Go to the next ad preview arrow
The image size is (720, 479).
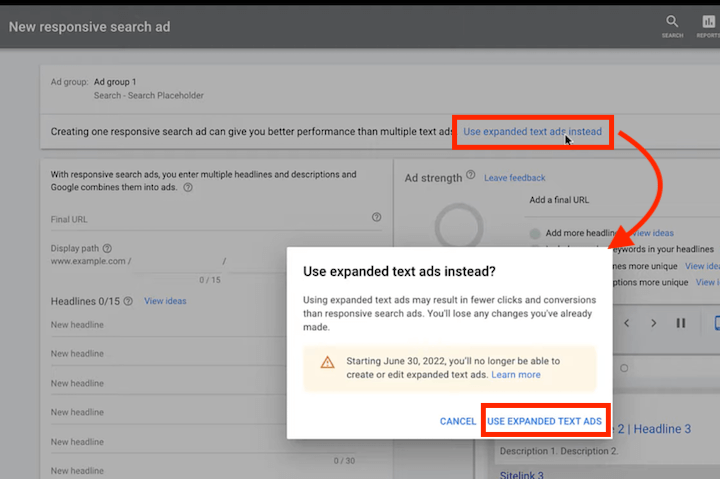click(653, 323)
